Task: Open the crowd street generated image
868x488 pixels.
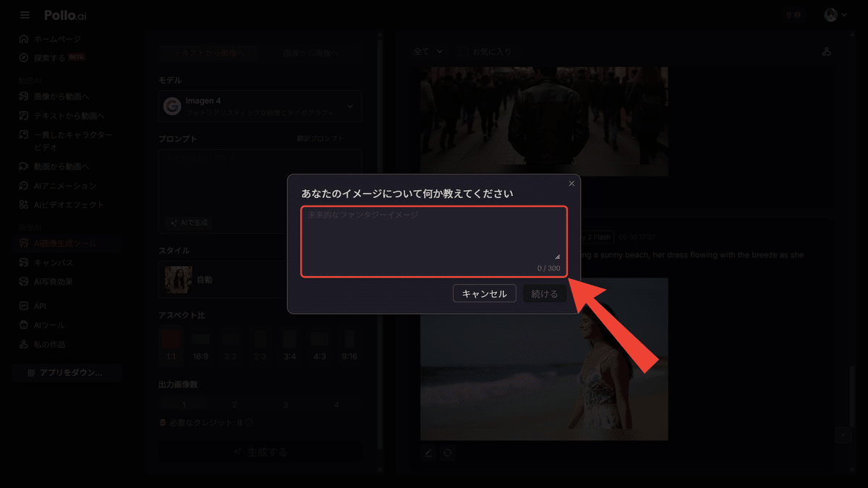Action: pos(544,121)
